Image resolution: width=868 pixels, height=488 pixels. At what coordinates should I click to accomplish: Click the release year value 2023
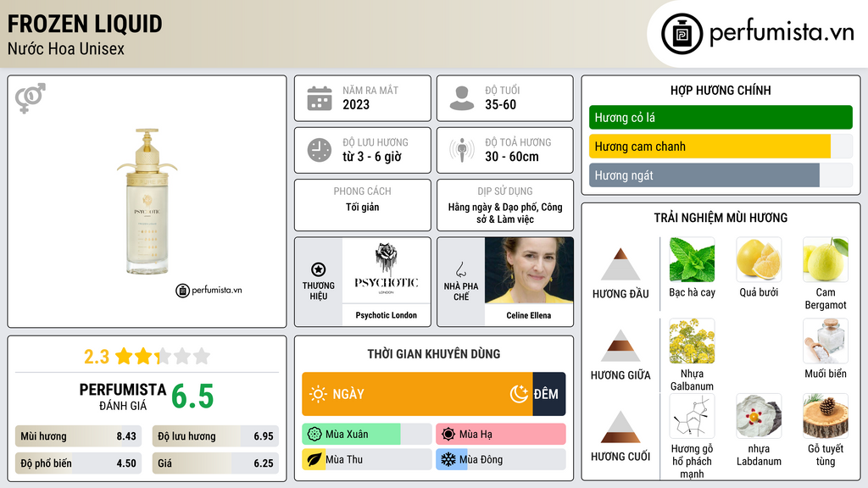(x=356, y=104)
